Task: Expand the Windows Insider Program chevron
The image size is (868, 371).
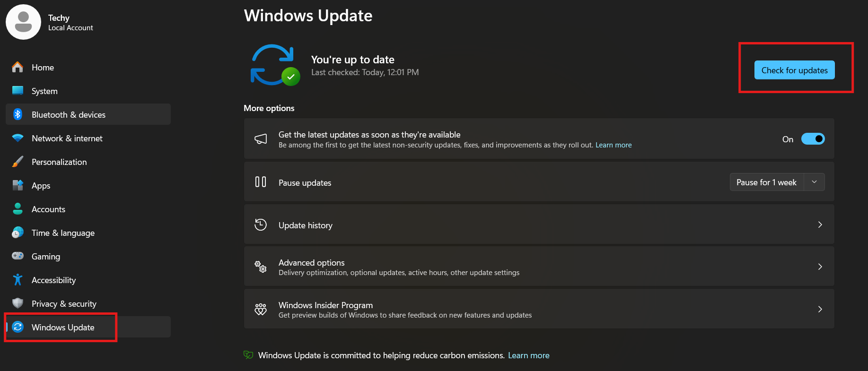Action: (x=820, y=309)
